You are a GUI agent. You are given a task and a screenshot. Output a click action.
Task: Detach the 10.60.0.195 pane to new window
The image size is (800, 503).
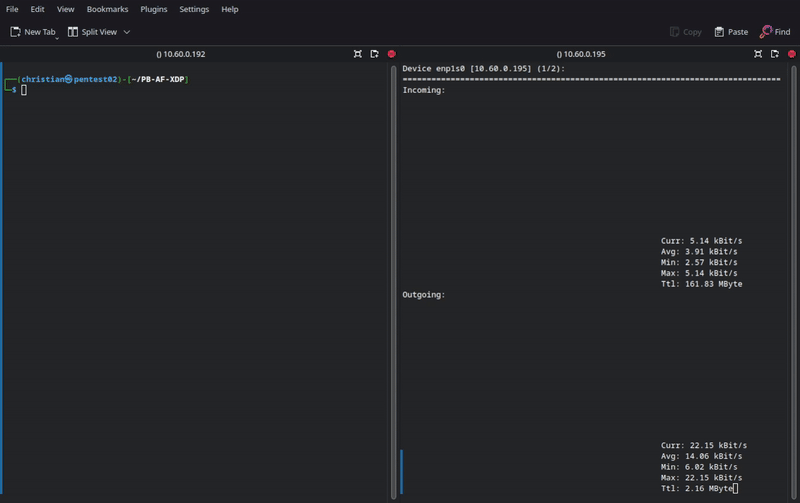pyautogui.click(x=775, y=54)
